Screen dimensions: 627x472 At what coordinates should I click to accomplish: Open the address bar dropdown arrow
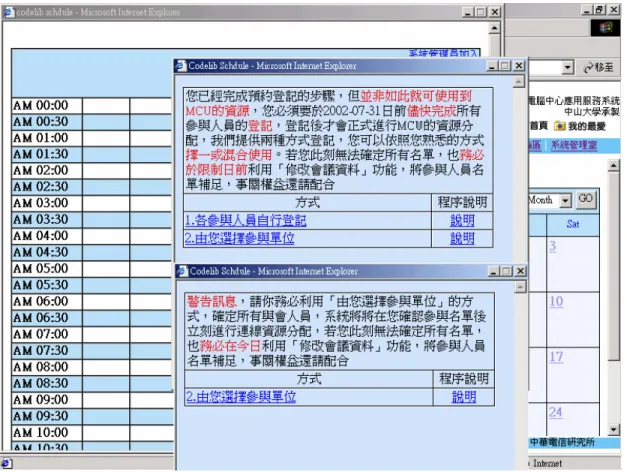[567, 67]
